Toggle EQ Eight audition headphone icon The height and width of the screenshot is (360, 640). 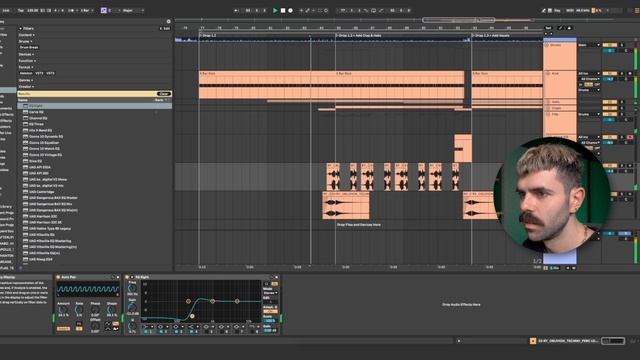pyautogui.click(x=267, y=284)
